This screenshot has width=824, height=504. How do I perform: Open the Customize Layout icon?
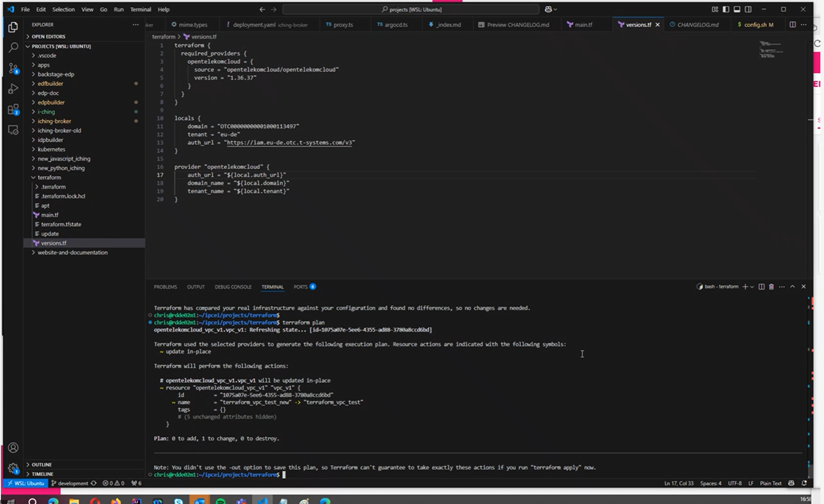coord(715,9)
